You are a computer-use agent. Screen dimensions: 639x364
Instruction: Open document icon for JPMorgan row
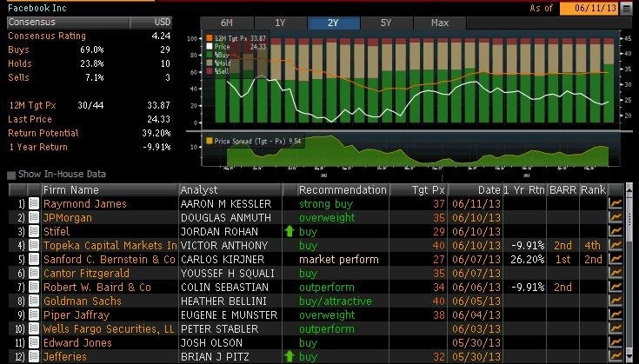[x=34, y=217]
